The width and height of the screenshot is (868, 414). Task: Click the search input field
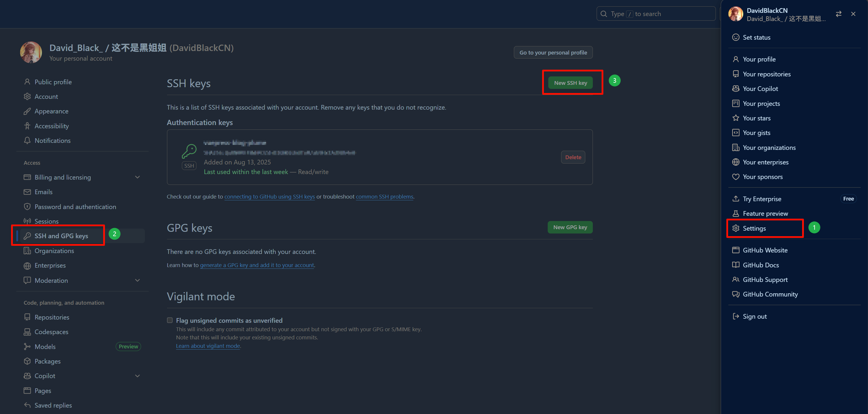click(x=656, y=14)
